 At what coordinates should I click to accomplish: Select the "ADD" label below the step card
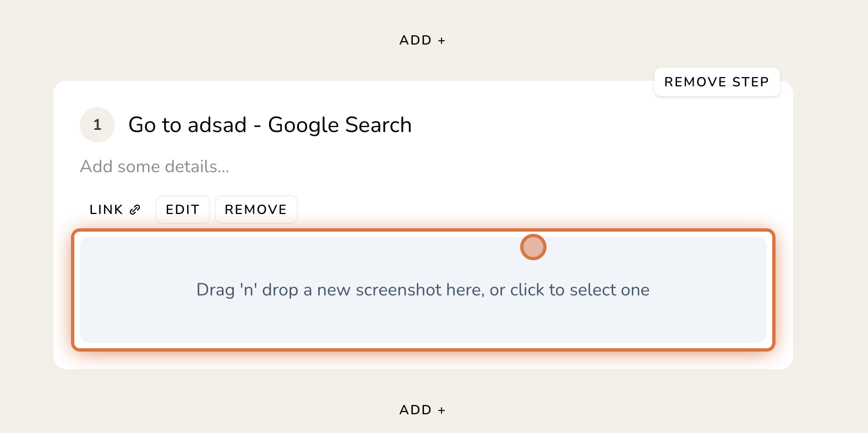(416, 410)
